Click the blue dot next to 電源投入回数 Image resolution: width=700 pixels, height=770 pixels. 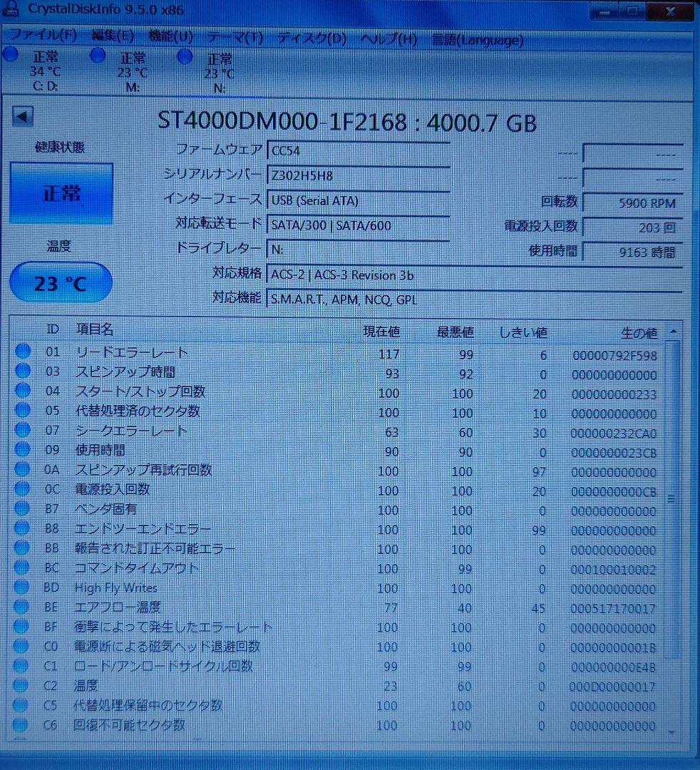pos(24,489)
